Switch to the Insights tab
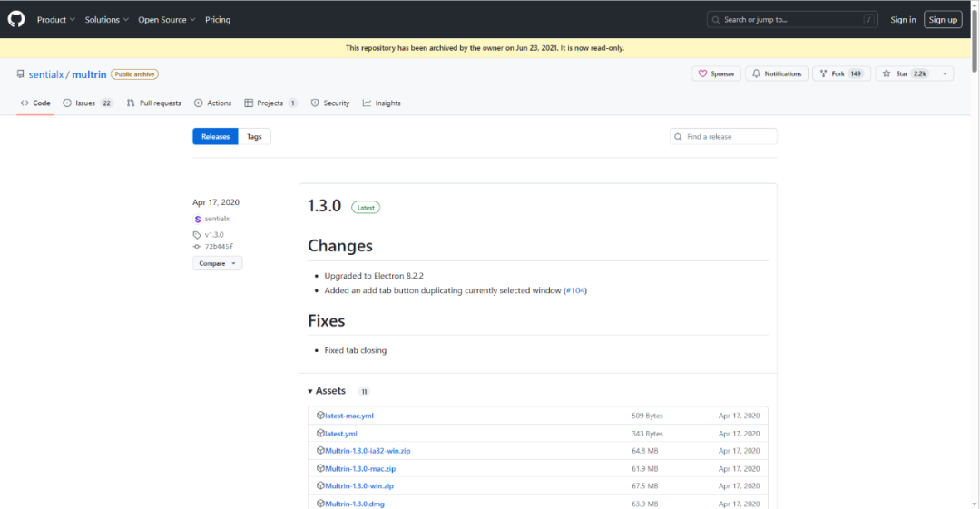 381,103
